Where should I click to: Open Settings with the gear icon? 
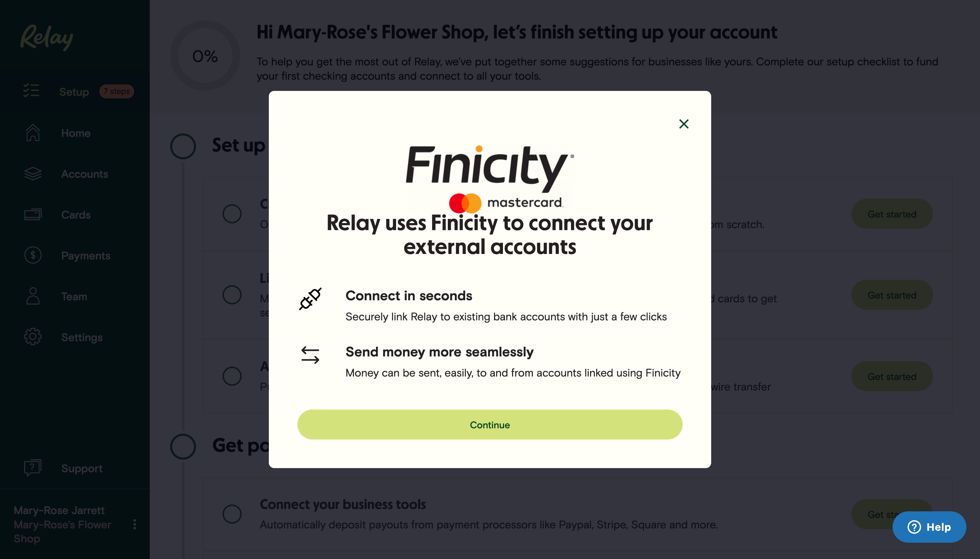[33, 337]
